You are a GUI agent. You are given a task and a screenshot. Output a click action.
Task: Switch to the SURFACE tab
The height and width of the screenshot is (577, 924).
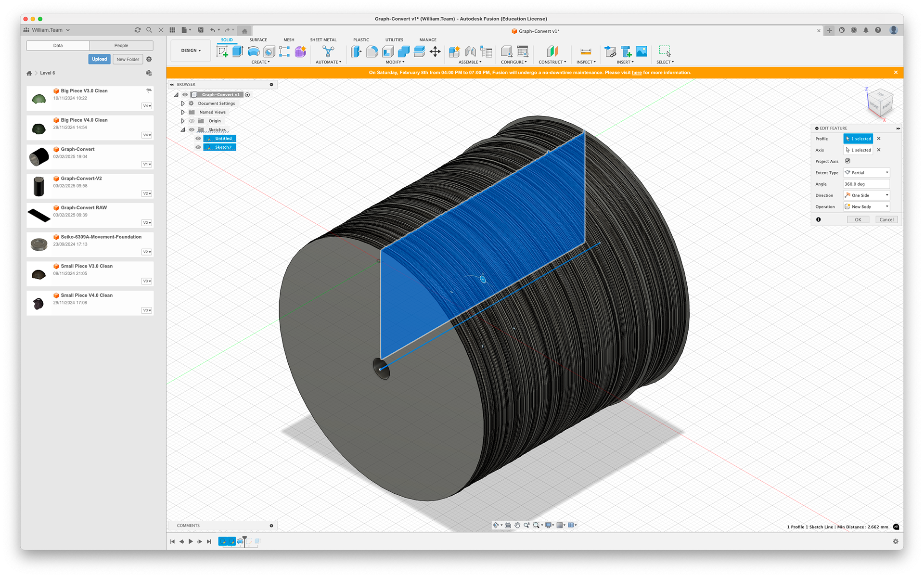258,40
